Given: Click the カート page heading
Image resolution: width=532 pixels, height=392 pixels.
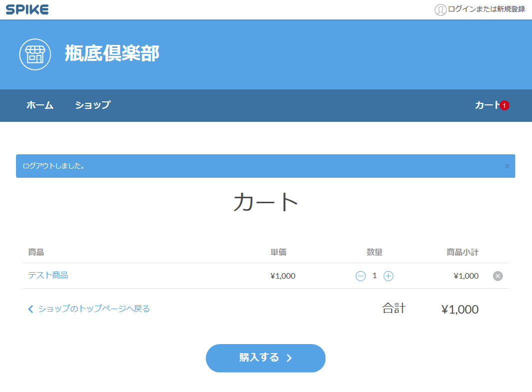Looking at the screenshot, I should click(266, 202).
